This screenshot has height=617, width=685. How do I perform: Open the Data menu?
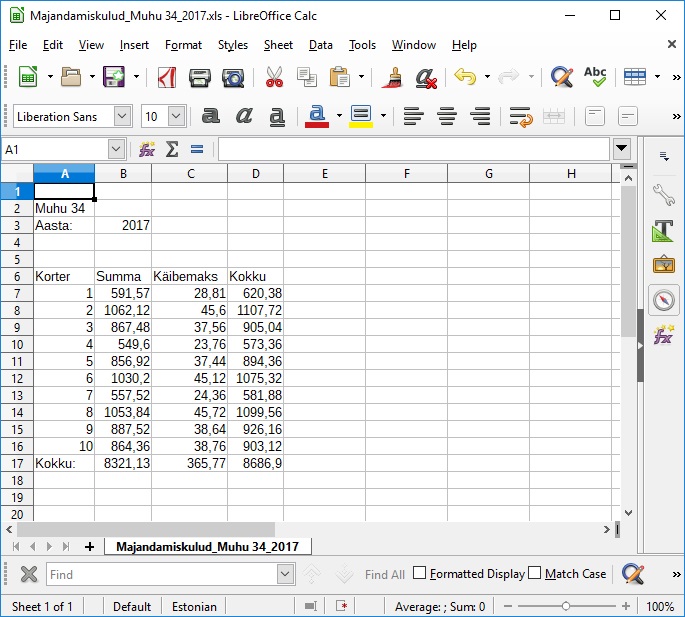(x=321, y=45)
